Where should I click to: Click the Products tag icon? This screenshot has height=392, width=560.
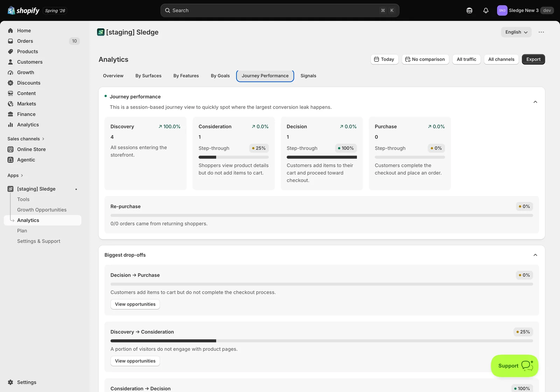click(10, 51)
